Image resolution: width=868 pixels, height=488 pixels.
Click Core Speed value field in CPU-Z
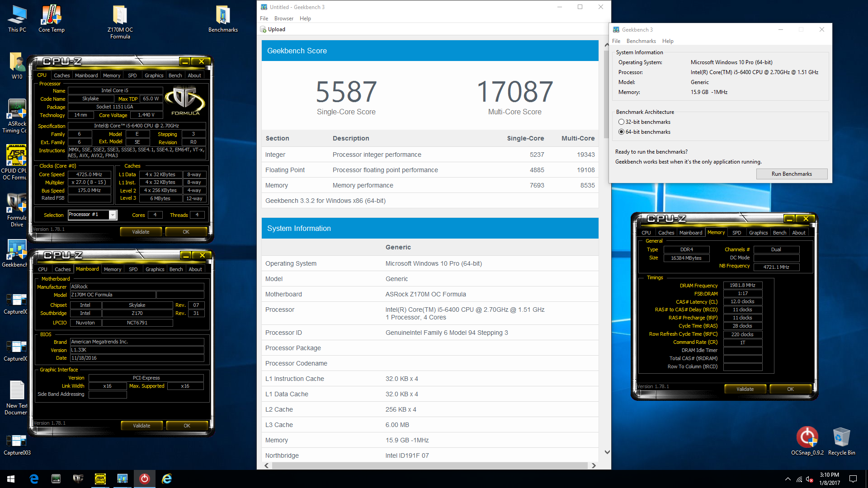tap(90, 174)
